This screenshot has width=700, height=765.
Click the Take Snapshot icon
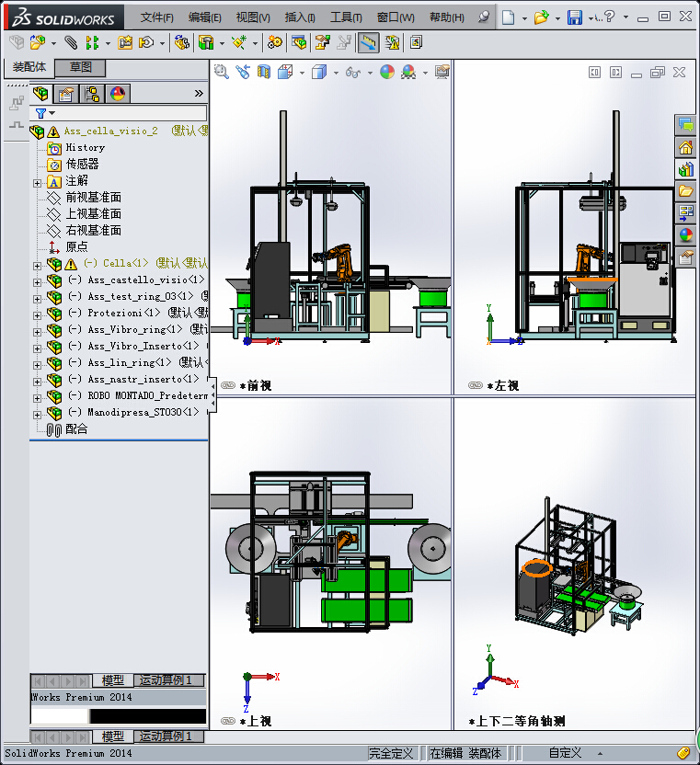tap(416, 43)
